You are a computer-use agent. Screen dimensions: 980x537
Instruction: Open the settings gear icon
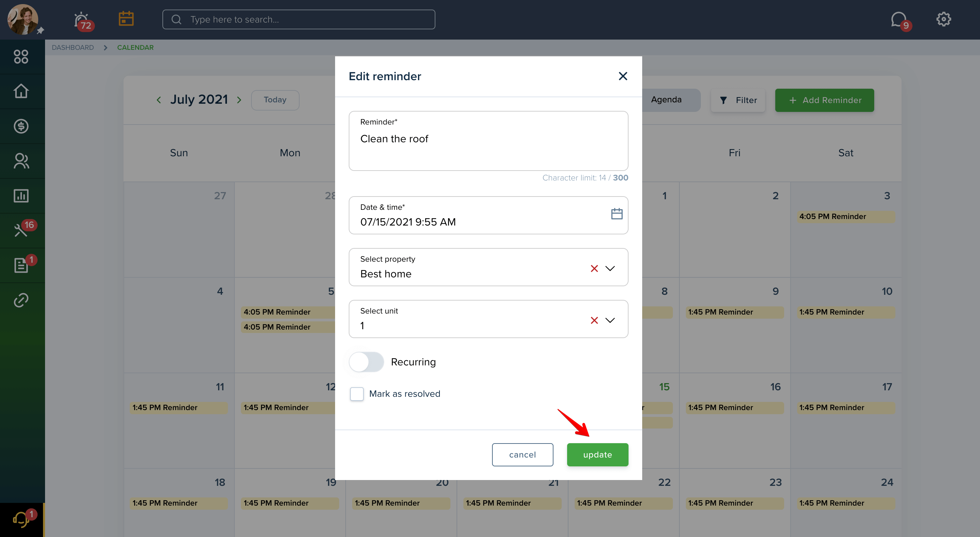tap(943, 19)
